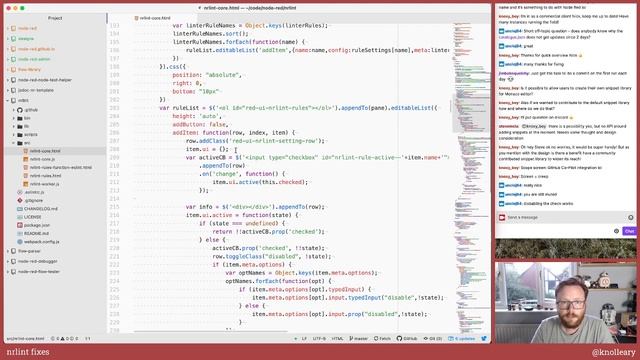Click the README.md file icon
640x360 pixels.
tap(20, 233)
